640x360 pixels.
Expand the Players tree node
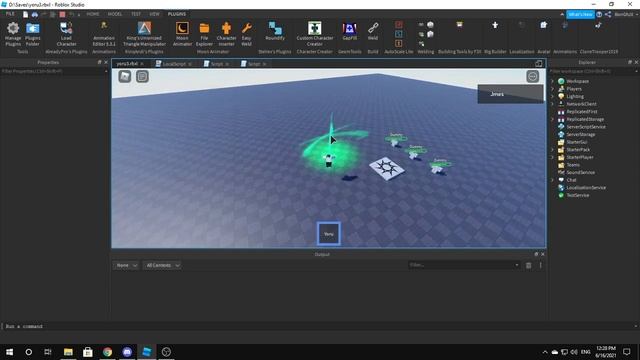[x=553, y=89]
